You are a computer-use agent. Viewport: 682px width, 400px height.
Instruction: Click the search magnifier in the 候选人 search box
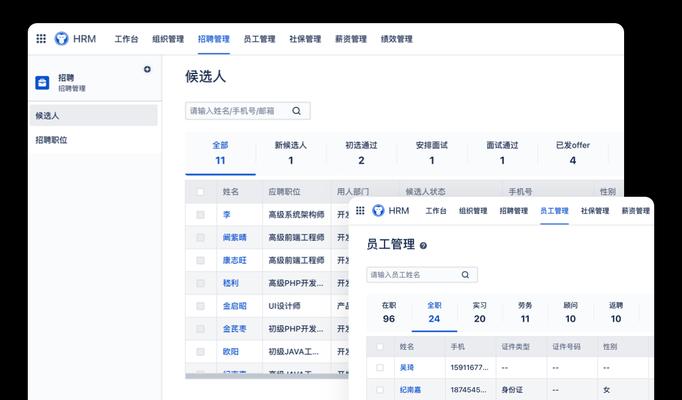(x=297, y=111)
